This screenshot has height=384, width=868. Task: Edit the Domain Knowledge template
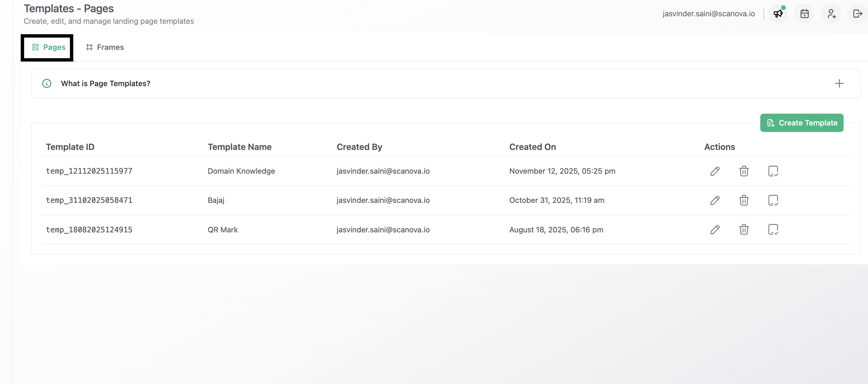(x=715, y=171)
